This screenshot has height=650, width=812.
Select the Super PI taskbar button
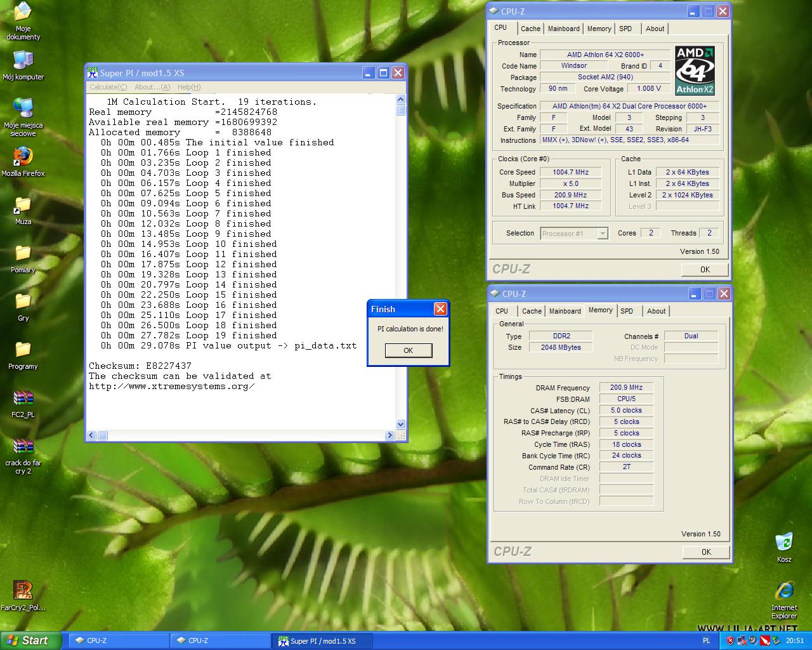pyautogui.click(x=322, y=641)
